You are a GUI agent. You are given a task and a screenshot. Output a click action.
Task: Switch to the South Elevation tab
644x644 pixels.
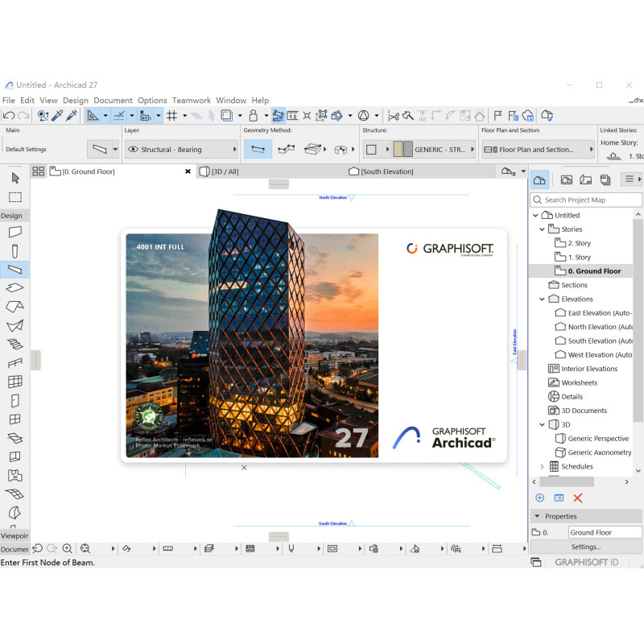382,171
